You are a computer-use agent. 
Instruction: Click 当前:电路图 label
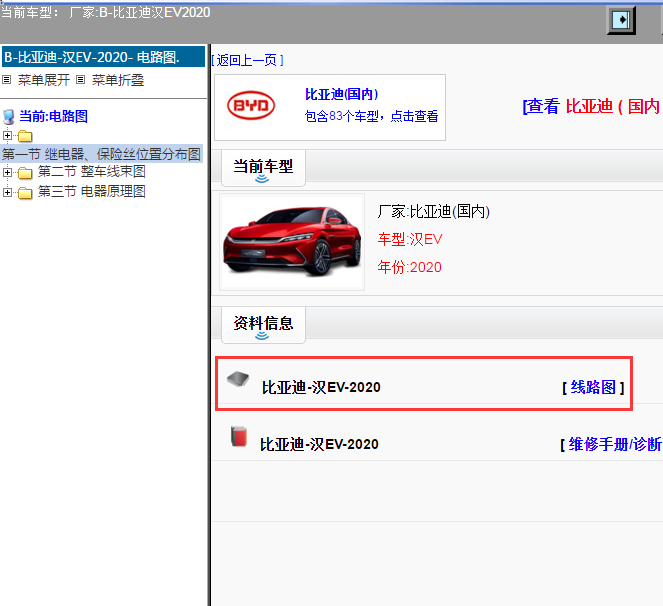coord(53,116)
